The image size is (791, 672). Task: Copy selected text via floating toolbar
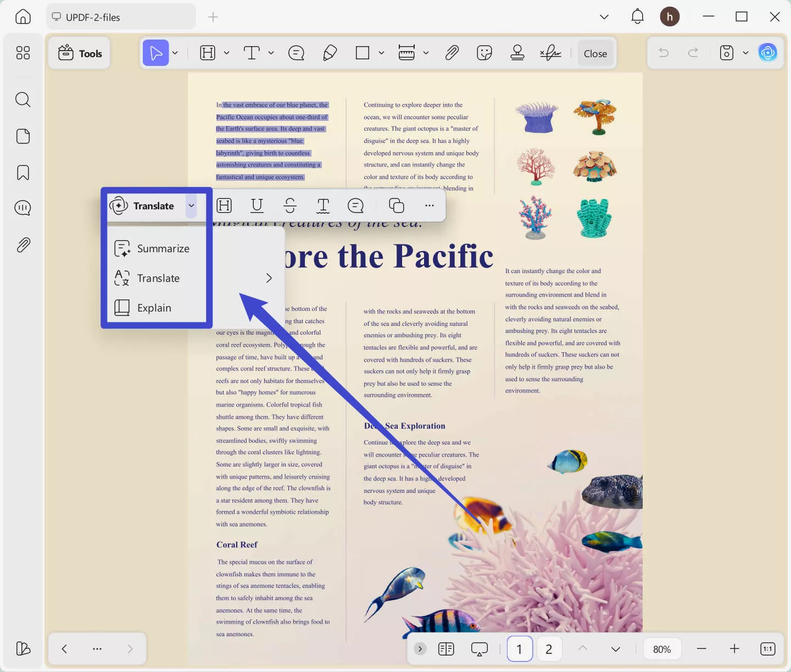396,206
